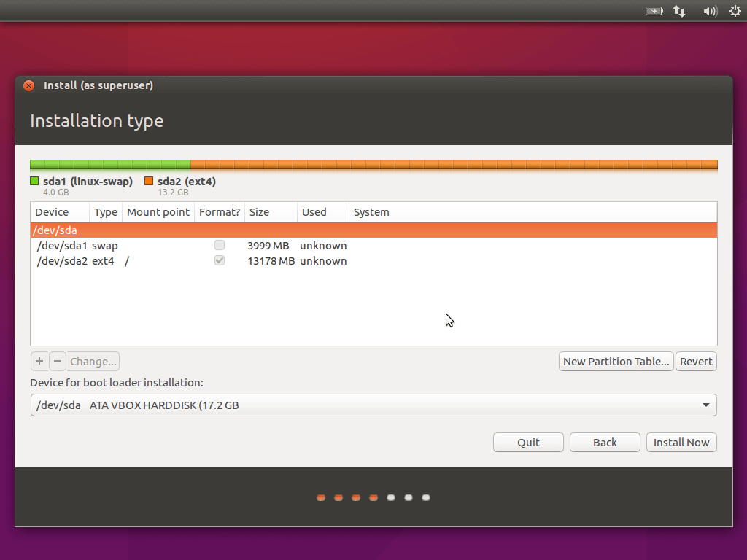Click the green sda1 (linux-swap) legend square
Viewport: 747px width, 560px height.
tap(33, 181)
